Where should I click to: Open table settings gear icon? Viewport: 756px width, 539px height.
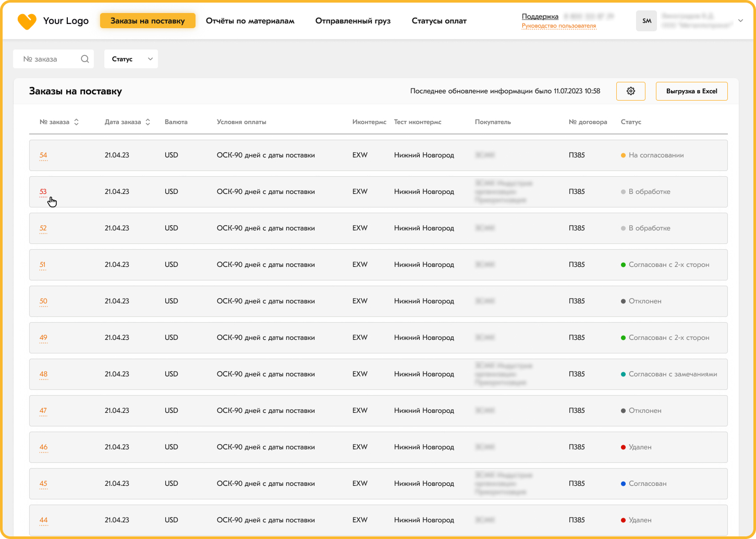631,91
